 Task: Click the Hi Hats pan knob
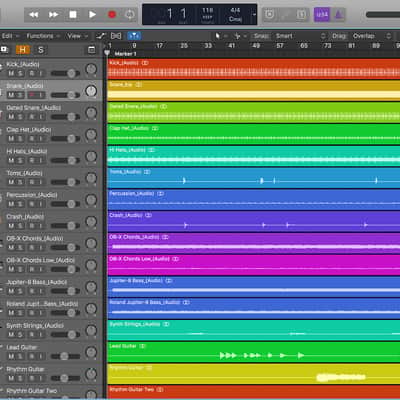click(91, 156)
